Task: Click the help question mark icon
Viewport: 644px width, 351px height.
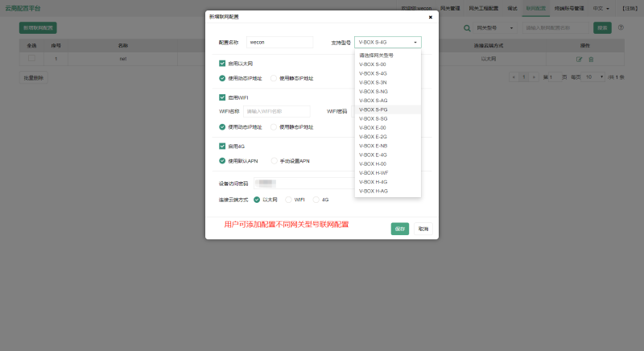Action: pos(621,27)
